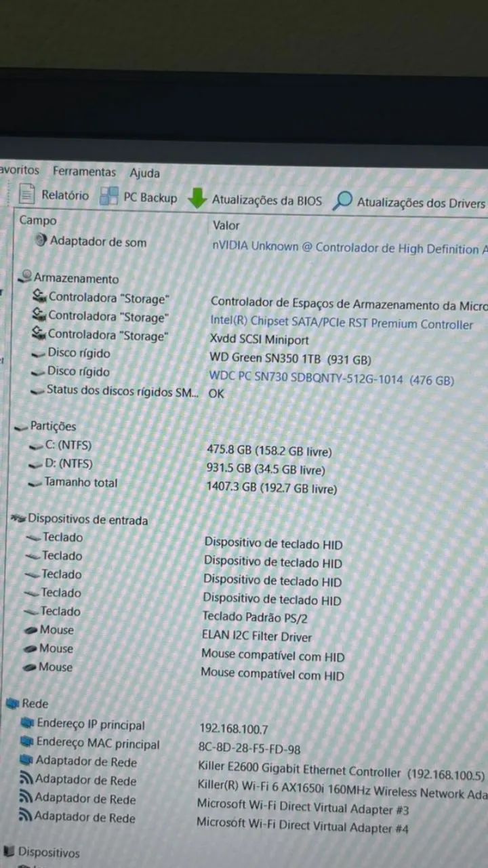Click the Relatório report icon
Viewport: 488px width, 868px height.
27,195
